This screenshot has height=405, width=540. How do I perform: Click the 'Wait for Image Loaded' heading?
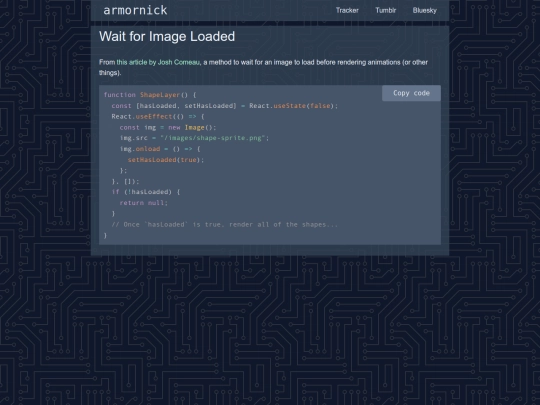point(167,37)
